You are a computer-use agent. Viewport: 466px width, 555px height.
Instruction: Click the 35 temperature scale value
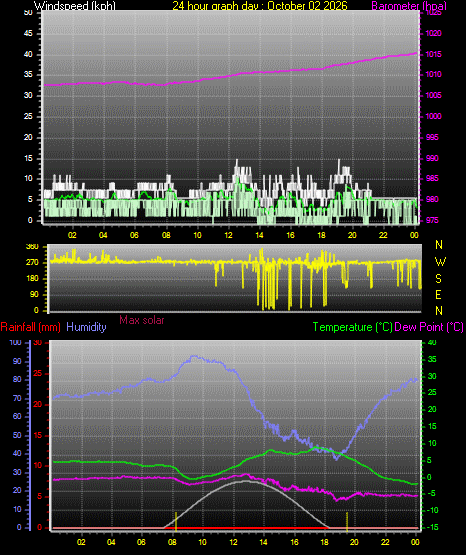pos(432,359)
